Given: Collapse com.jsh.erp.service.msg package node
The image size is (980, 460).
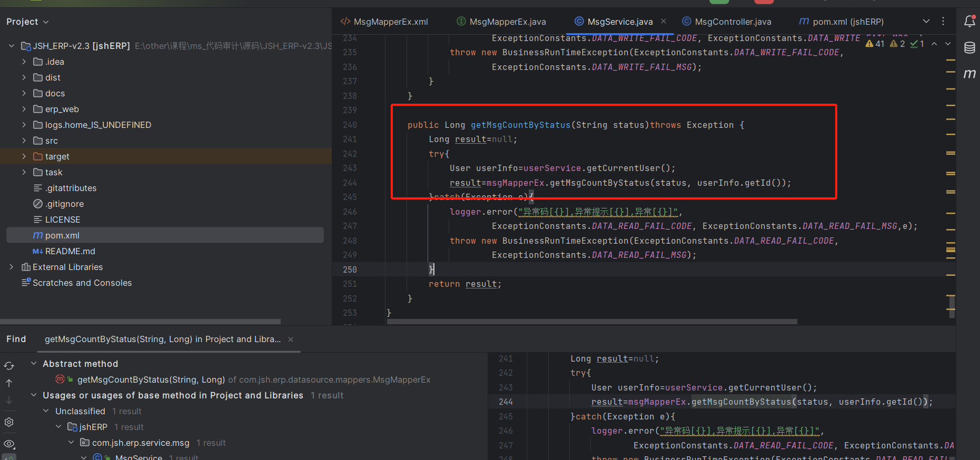Looking at the screenshot, I should 71,443.
